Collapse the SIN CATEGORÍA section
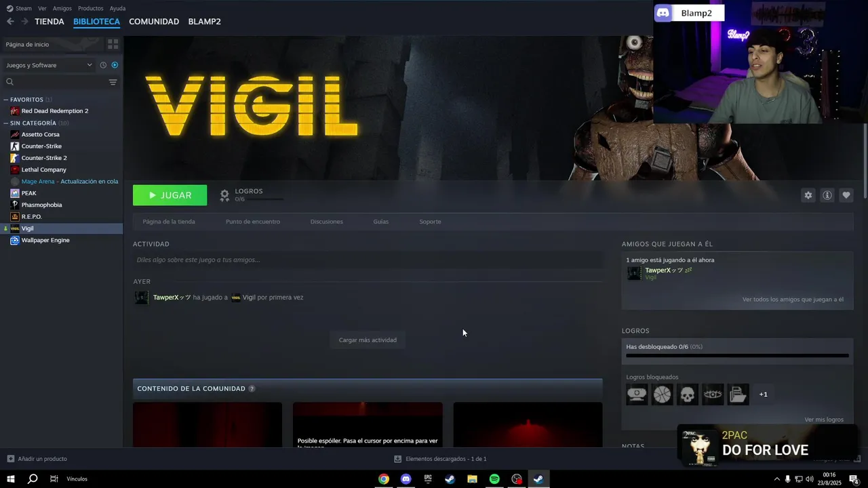Screen dimensions: 868x488 [6, 123]
